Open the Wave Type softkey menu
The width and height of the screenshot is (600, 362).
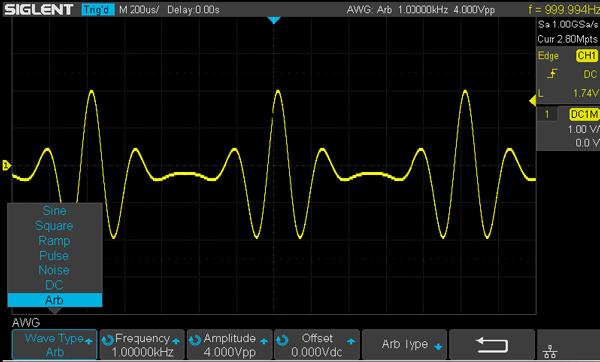[x=54, y=345]
